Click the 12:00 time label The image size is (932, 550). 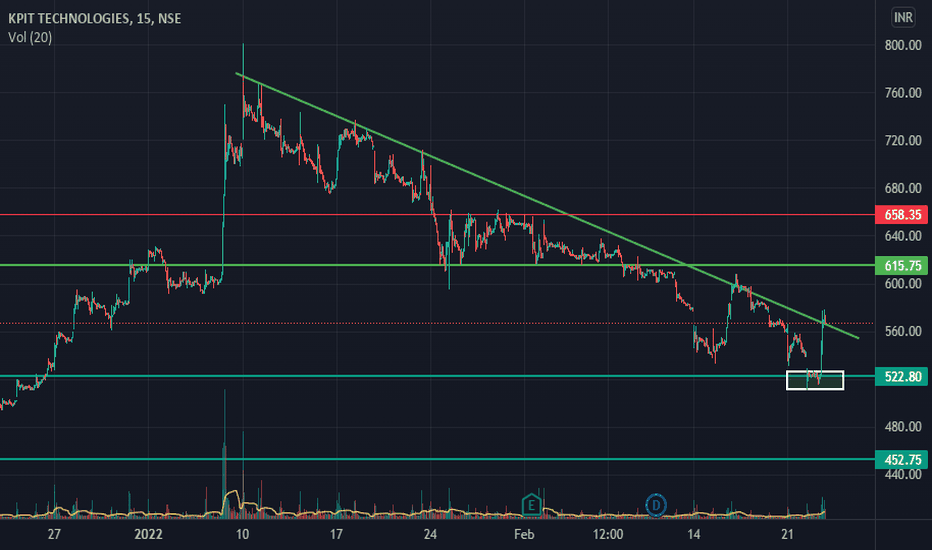(x=608, y=534)
